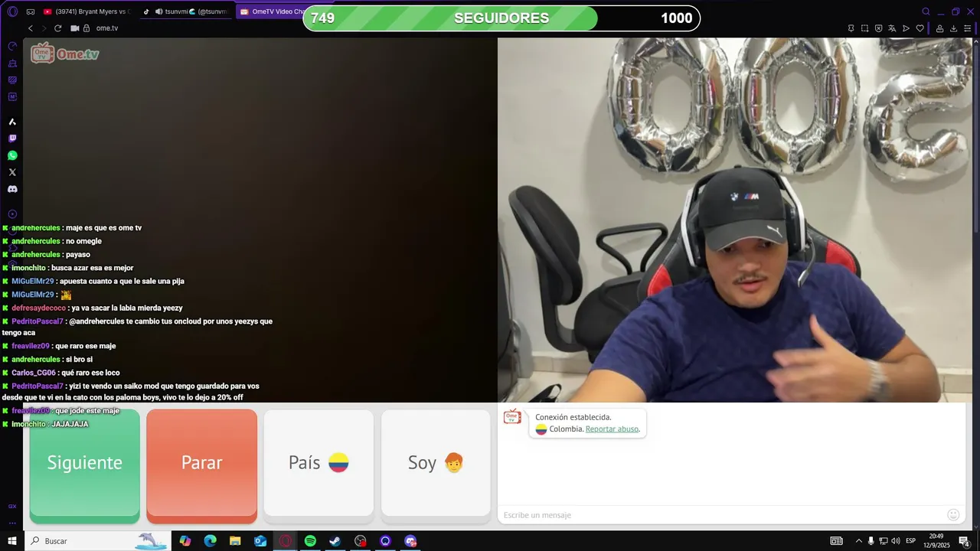Open Steam from the taskbar
The image size is (980, 551).
click(335, 541)
